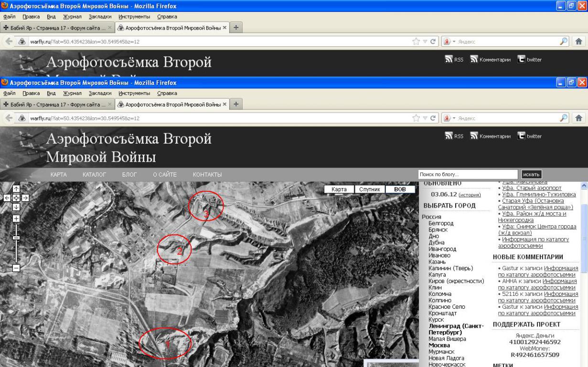Zoom in using the map plus button
The width and height of the screenshot is (588, 367).
click(16, 218)
